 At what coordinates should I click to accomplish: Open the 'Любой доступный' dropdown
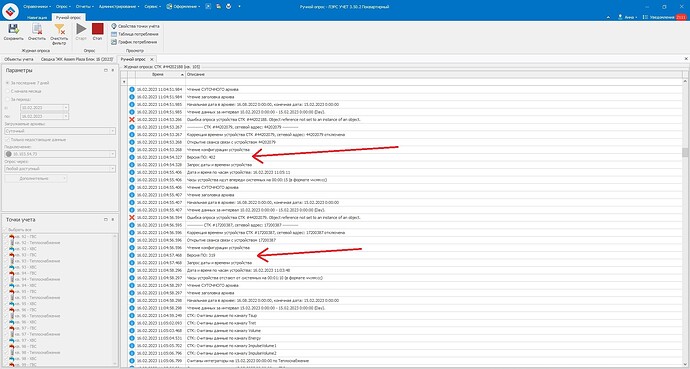pyautogui.click(x=60, y=169)
